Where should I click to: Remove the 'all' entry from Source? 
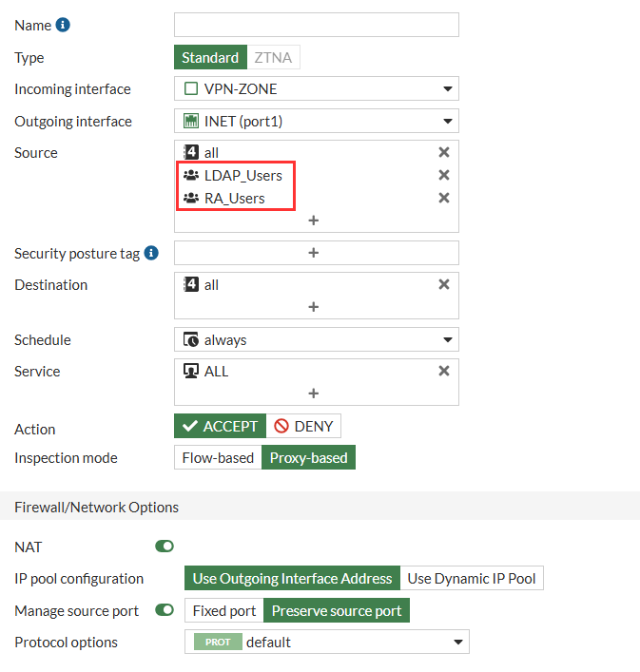coord(444,152)
